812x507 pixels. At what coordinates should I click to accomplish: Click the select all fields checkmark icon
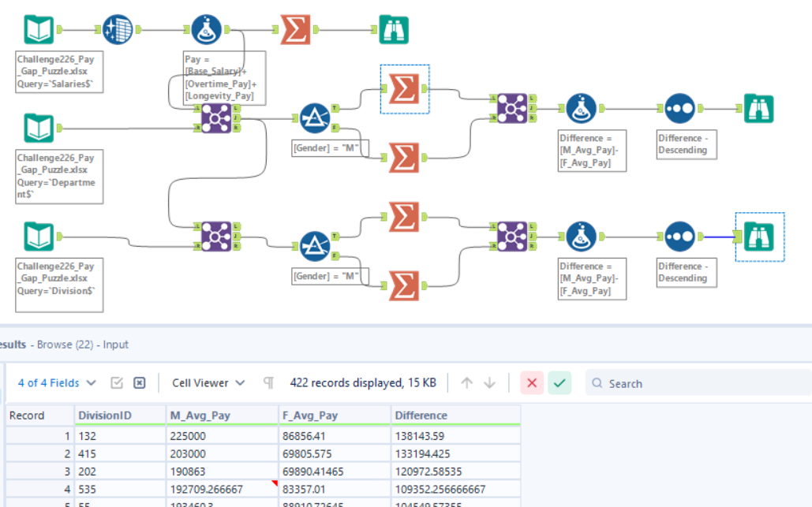(117, 383)
